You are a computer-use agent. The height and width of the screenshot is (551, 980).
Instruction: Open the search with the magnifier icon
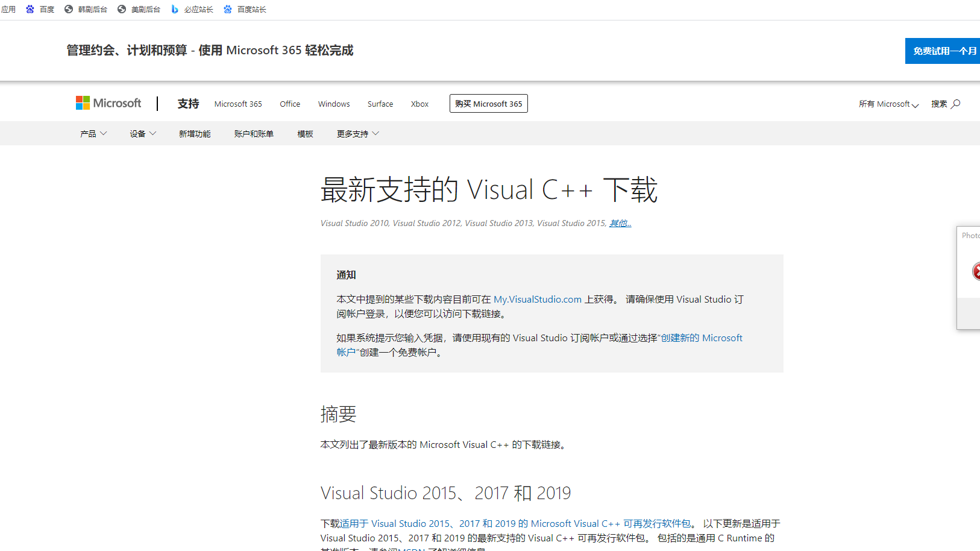(x=955, y=103)
